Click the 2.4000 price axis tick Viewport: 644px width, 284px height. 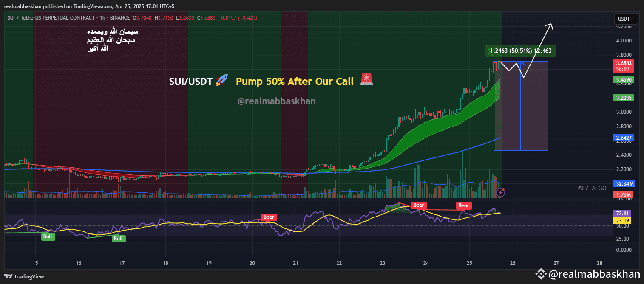623,155
